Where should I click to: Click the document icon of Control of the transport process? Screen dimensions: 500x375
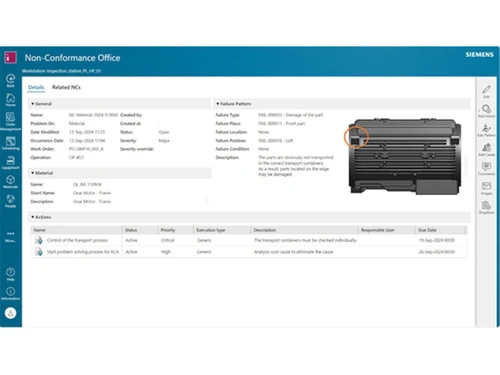[39, 240]
